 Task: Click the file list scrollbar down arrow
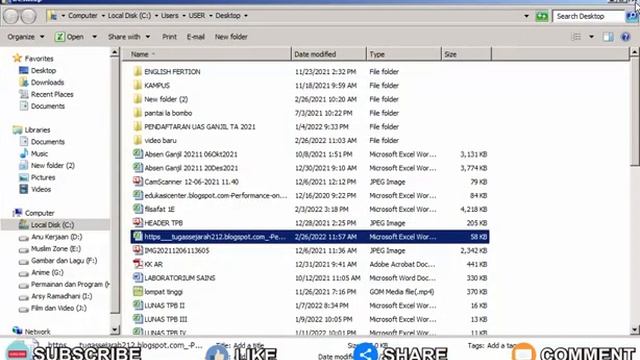pyautogui.click(x=635, y=330)
